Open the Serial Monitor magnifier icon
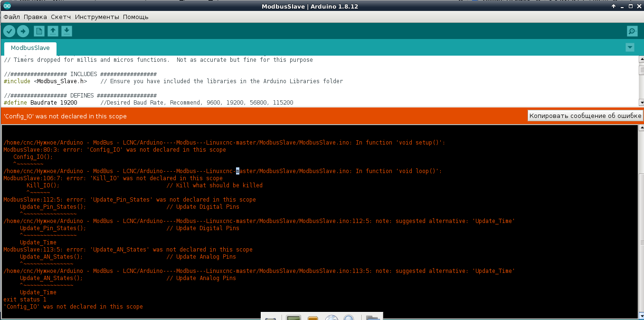The height and width of the screenshot is (320, 644). click(632, 31)
